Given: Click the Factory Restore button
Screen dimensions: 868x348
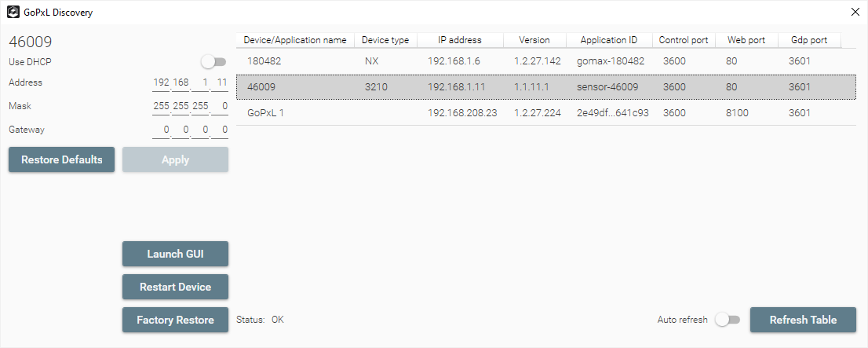Looking at the screenshot, I should click(x=175, y=320).
